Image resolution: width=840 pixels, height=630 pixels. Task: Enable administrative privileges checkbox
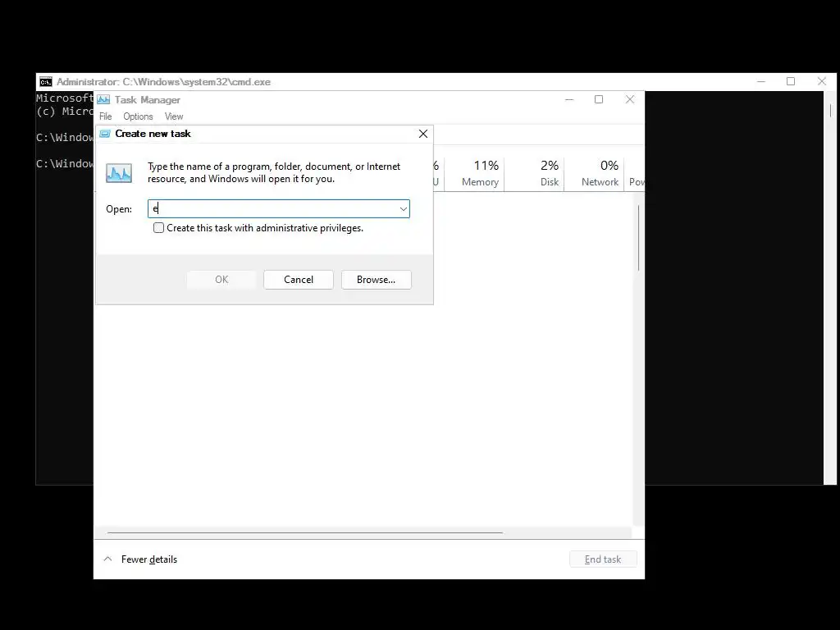click(158, 228)
